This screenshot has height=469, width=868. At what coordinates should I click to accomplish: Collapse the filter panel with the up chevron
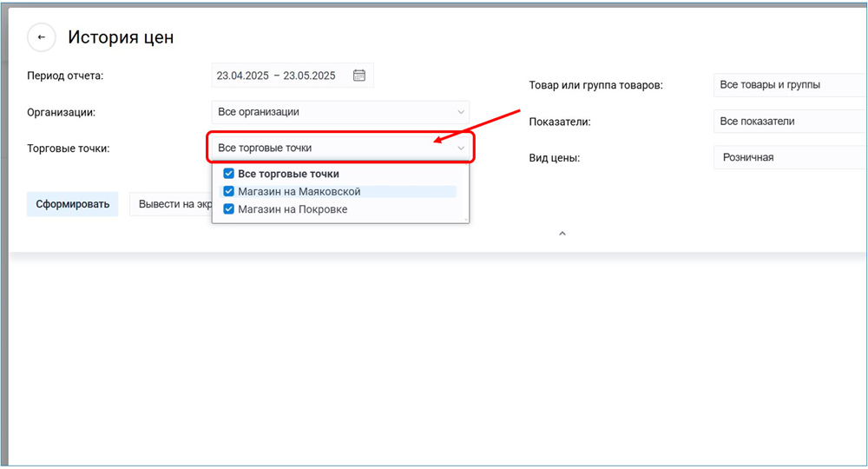coord(562,234)
